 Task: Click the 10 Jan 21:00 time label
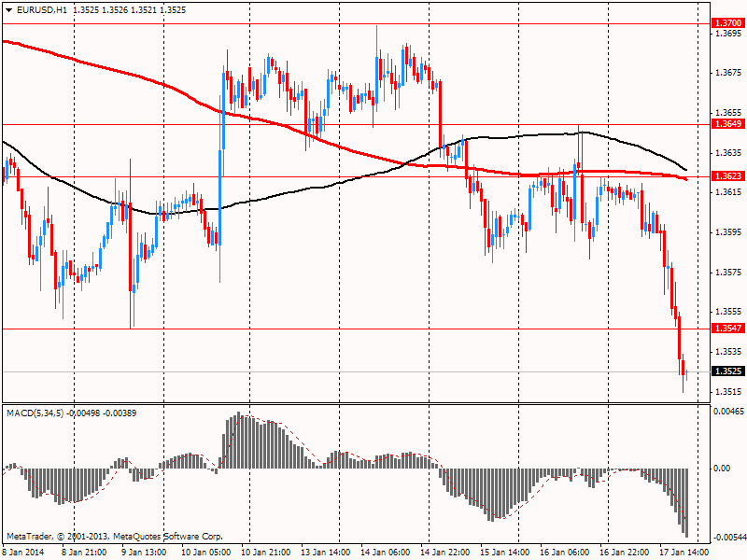(265, 552)
